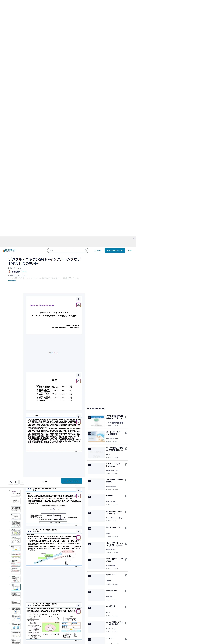Select slide thumbnail 13
Screen dimensions: 205x644
(x=16, y=587)
